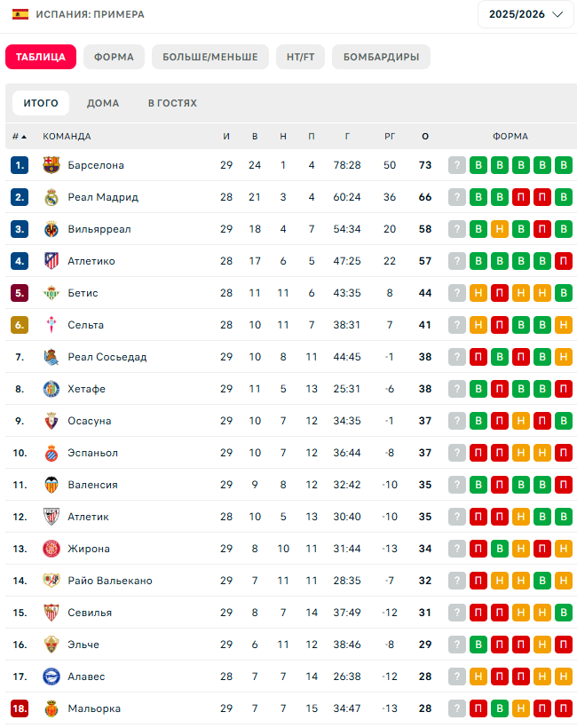Click the Real Madrid club crest
The height and width of the screenshot is (728, 577).
click(51, 197)
